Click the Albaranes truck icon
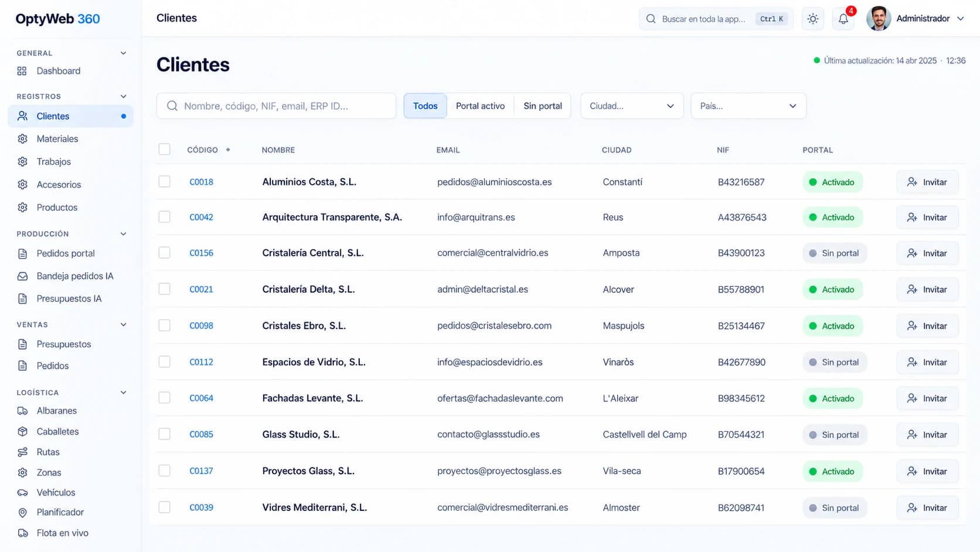980x552 pixels. [x=22, y=411]
